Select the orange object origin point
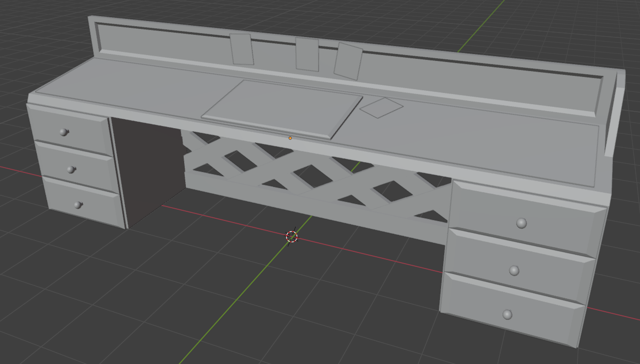This screenshot has width=640, height=364. tap(290, 138)
